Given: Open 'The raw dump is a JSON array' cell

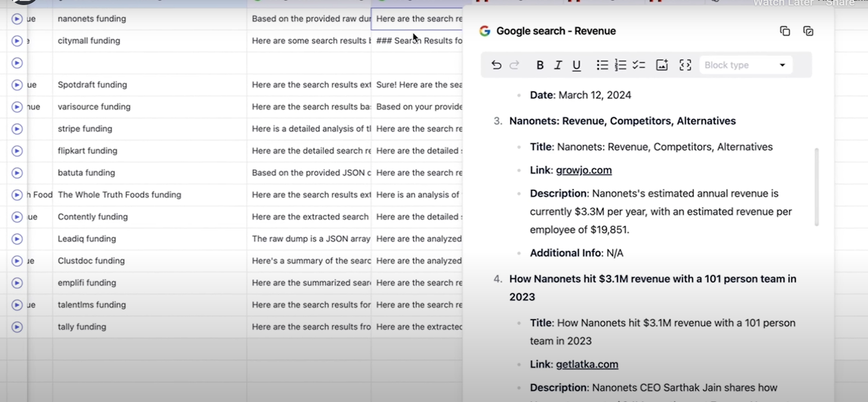Looking at the screenshot, I should click(x=309, y=239).
